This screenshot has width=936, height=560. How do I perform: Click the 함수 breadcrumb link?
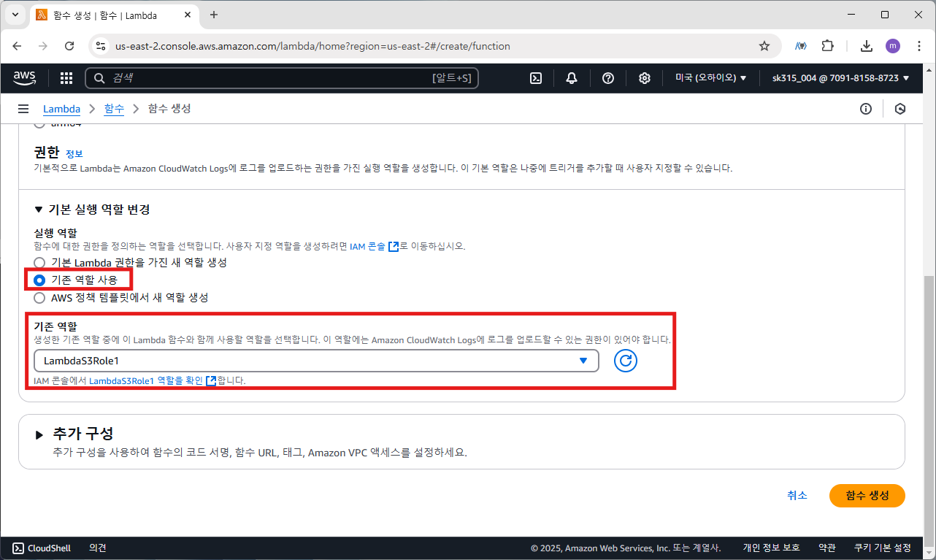pos(114,109)
